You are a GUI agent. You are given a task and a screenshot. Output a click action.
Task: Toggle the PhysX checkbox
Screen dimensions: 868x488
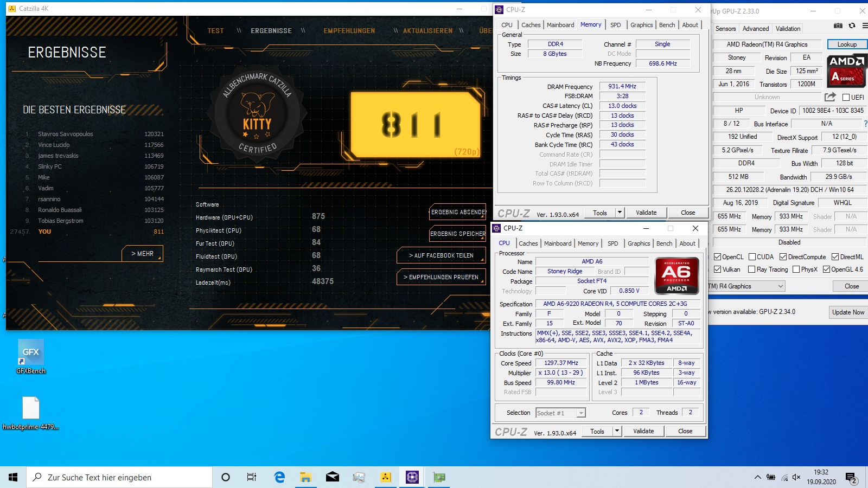[796, 269]
